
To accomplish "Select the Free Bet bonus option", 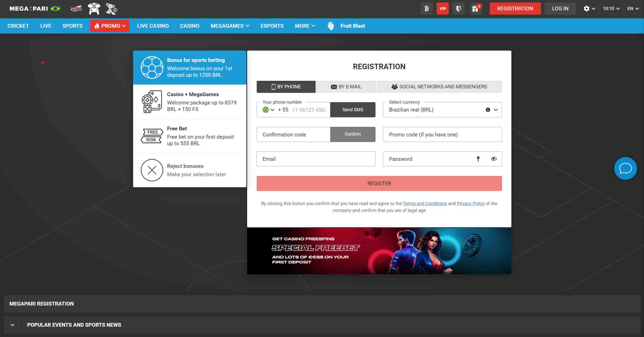I will (190, 136).
